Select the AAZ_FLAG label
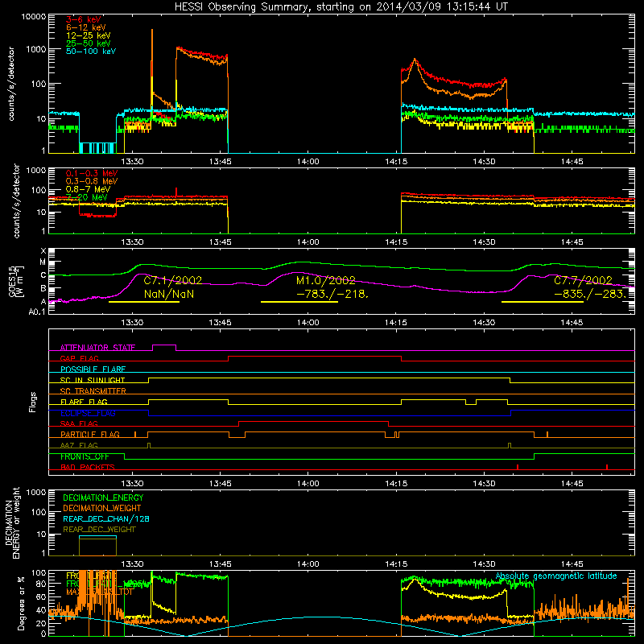Image resolution: width=644 pixels, height=644 pixels. (79, 445)
